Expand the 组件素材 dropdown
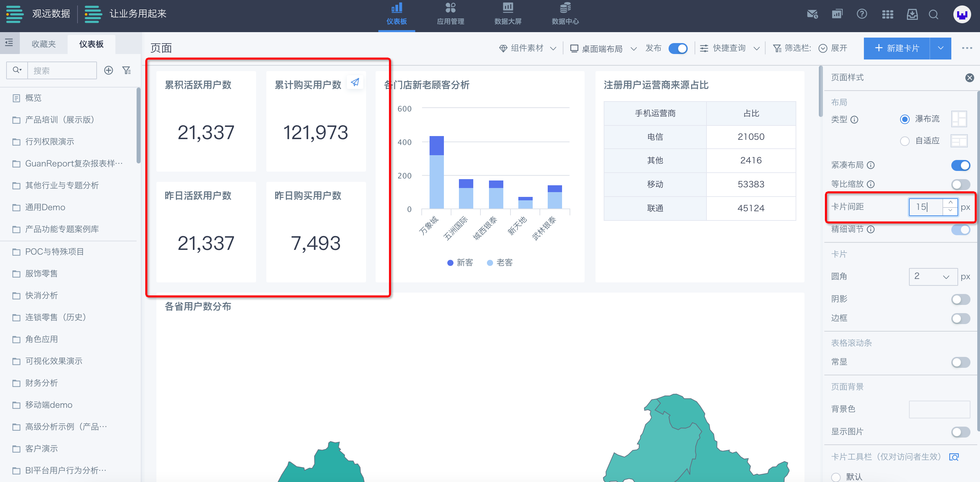 point(527,48)
